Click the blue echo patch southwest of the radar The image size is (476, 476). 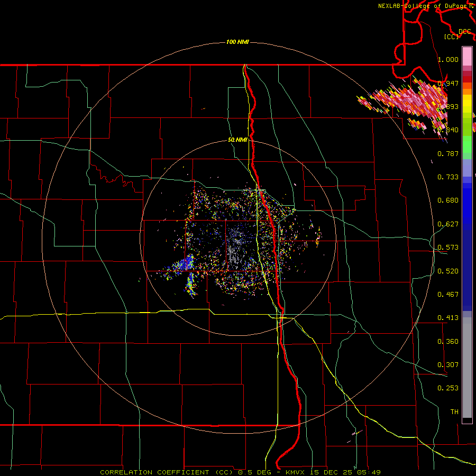click(x=184, y=264)
